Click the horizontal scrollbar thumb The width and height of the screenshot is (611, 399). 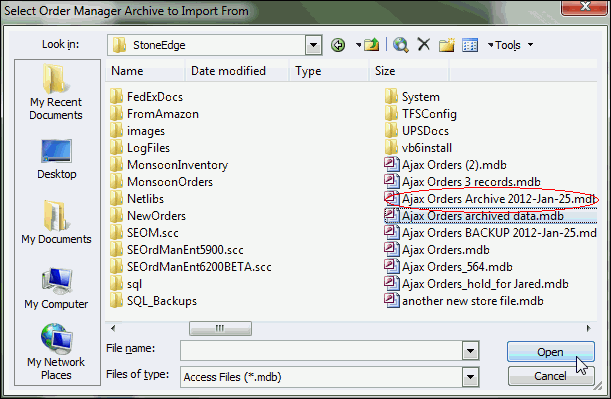[x=220, y=328]
